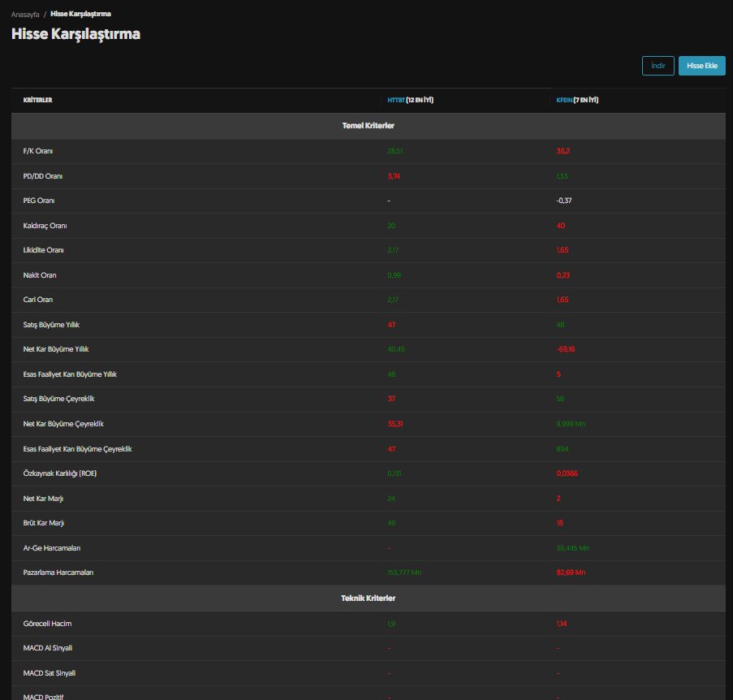
Task: Click HTTBT F/K value 28,51
Action: click(x=395, y=151)
